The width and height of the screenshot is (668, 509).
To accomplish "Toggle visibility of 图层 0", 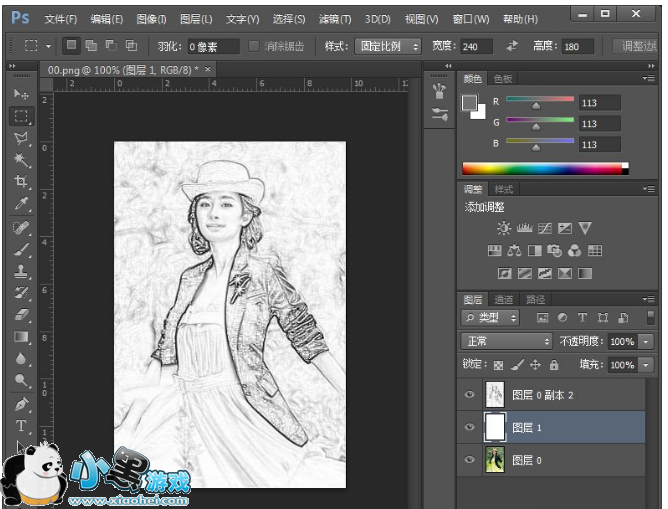I will (470, 460).
